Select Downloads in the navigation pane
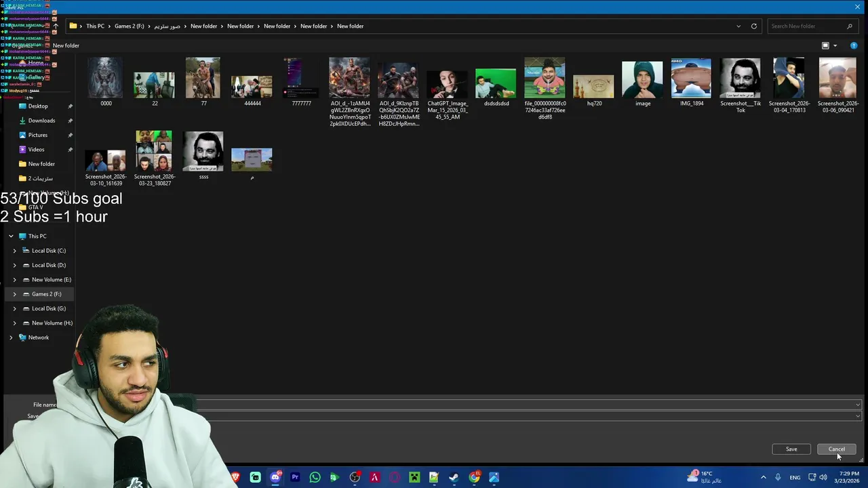 point(41,121)
